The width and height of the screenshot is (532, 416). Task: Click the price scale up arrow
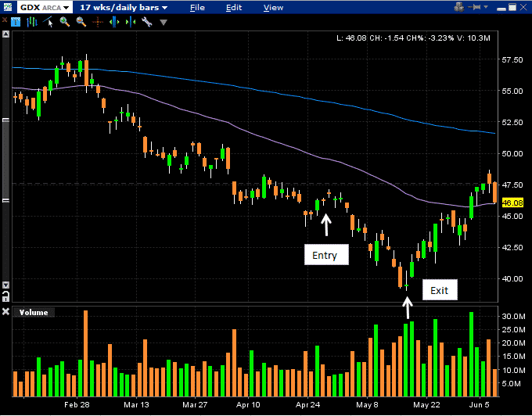(5, 34)
